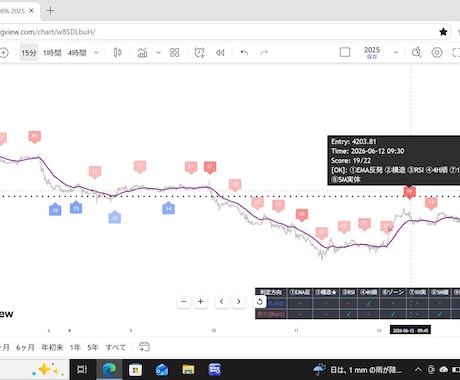Click the Score: 19/22 tooltip line
460x380 pixels.
tap(351, 161)
